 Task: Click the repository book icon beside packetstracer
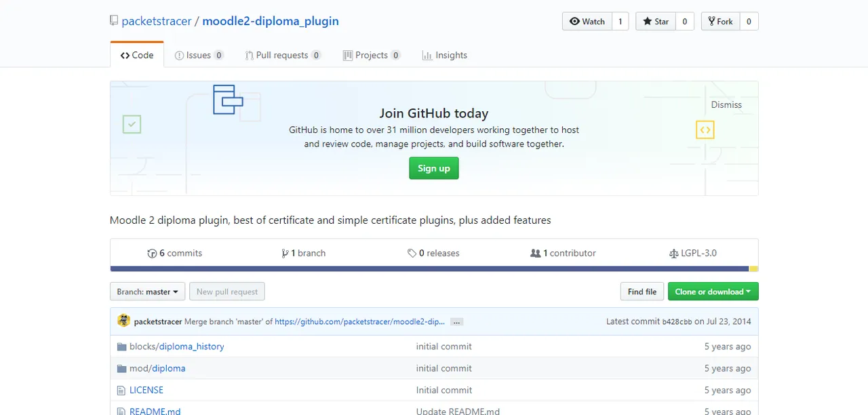[x=114, y=21]
